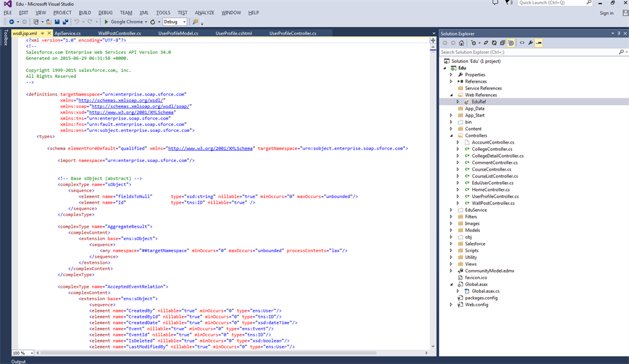Open Properties wrench icon in Solution Explorer
Image resolution: width=629 pixels, height=364 pixels.
click(530, 43)
